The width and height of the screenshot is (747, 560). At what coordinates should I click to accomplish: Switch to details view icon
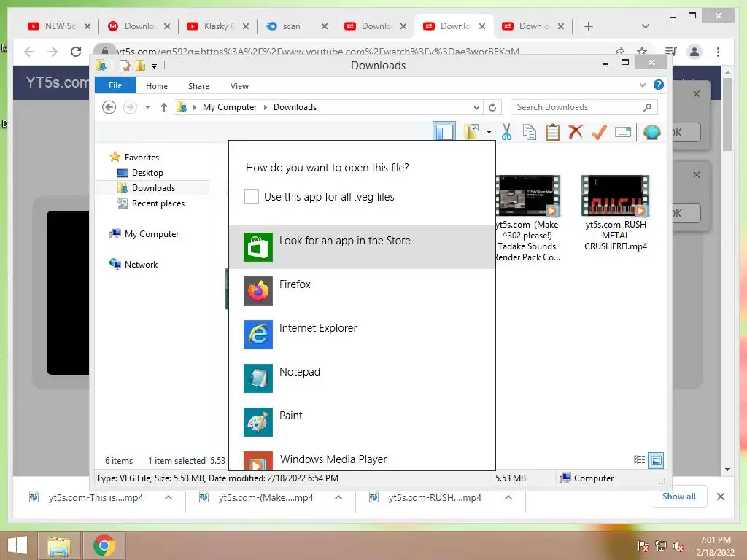[x=639, y=460]
